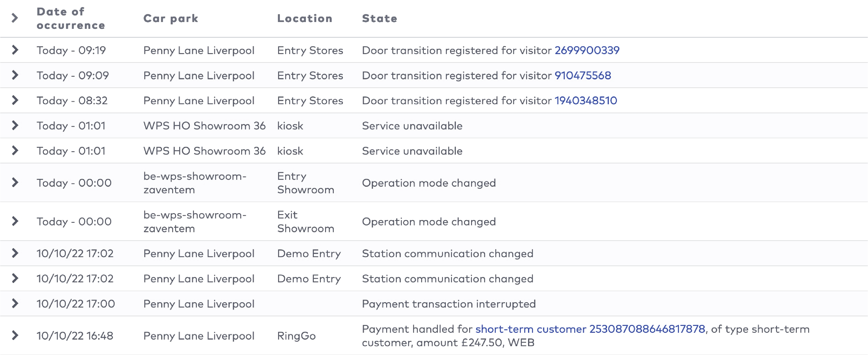Expand the Today 09:09 event row
Viewport: 868px width, 355px height.
click(15, 75)
